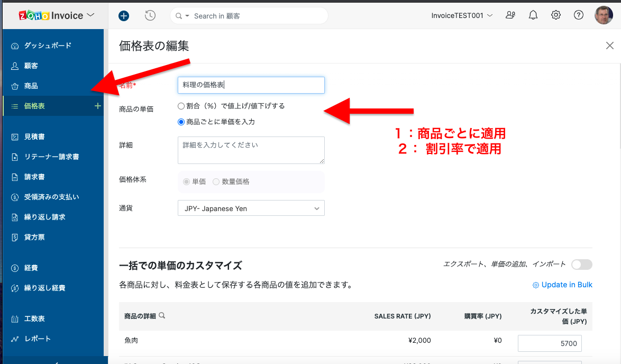Open recent activity history icon
Image resolution: width=621 pixels, height=364 pixels.
click(x=150, y=16)
